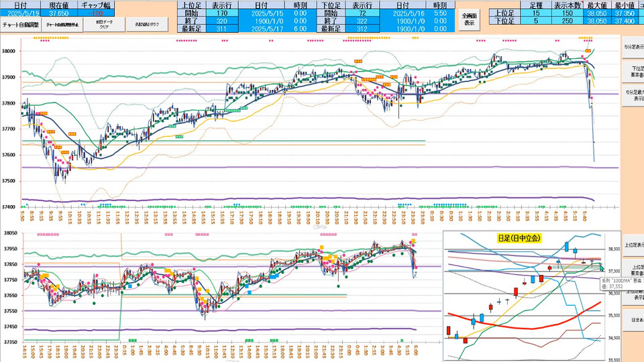The height and width of the screenshot is (362, 644).
Task: Select the 表示本数 cell with value 150
Action: click(x=568, y=13)
